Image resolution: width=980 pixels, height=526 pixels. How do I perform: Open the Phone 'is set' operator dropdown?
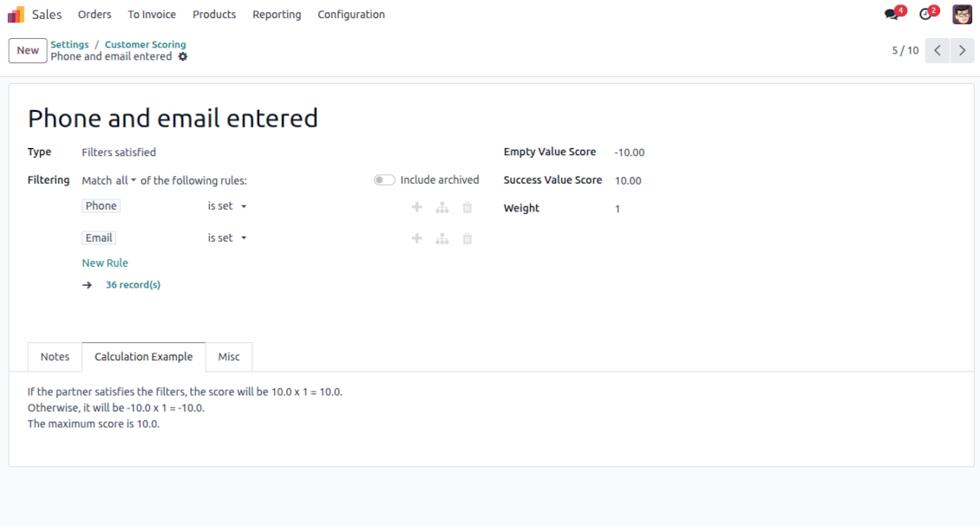pos(227,206)
